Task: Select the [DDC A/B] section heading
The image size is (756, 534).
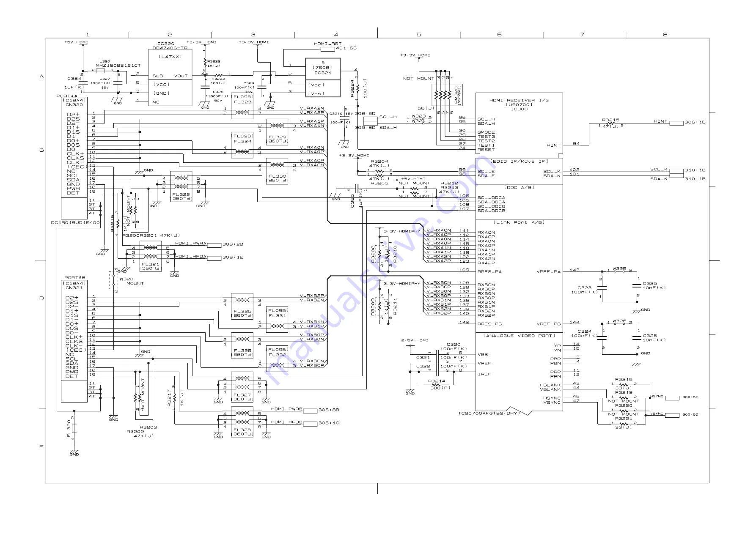Action: click(519, 187)
